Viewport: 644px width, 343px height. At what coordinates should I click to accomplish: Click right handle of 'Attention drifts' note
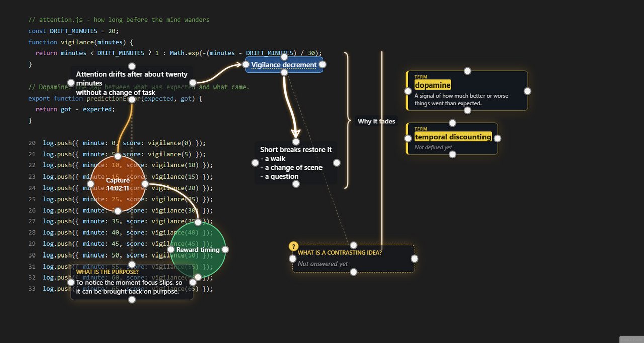tap(193, 83)
